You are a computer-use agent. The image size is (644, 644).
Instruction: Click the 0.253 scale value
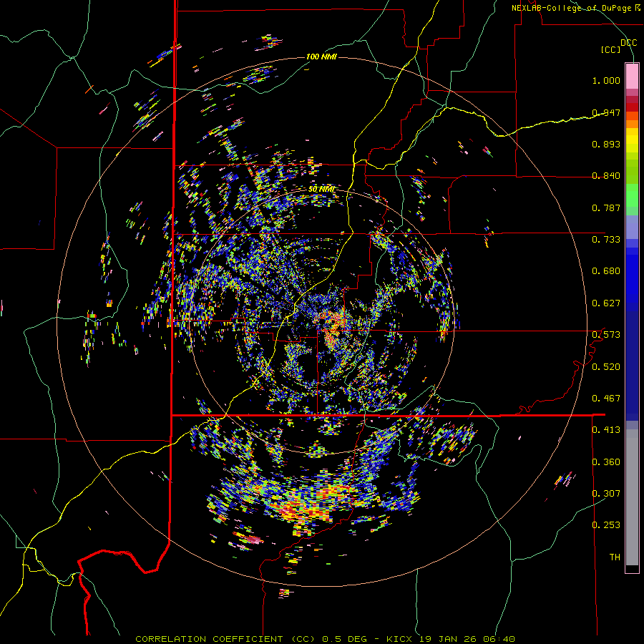(x=606, y=525)
